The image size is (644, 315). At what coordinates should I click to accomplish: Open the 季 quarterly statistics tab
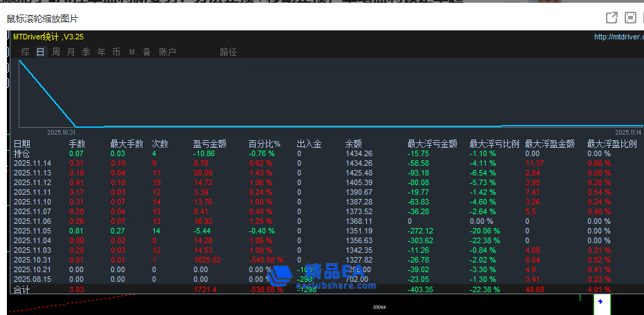pyautogui.click(x=86, y=52)
